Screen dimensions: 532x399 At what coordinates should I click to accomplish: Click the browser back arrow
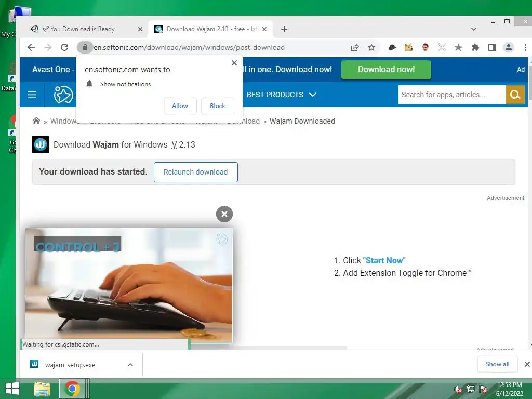[31, 47]
